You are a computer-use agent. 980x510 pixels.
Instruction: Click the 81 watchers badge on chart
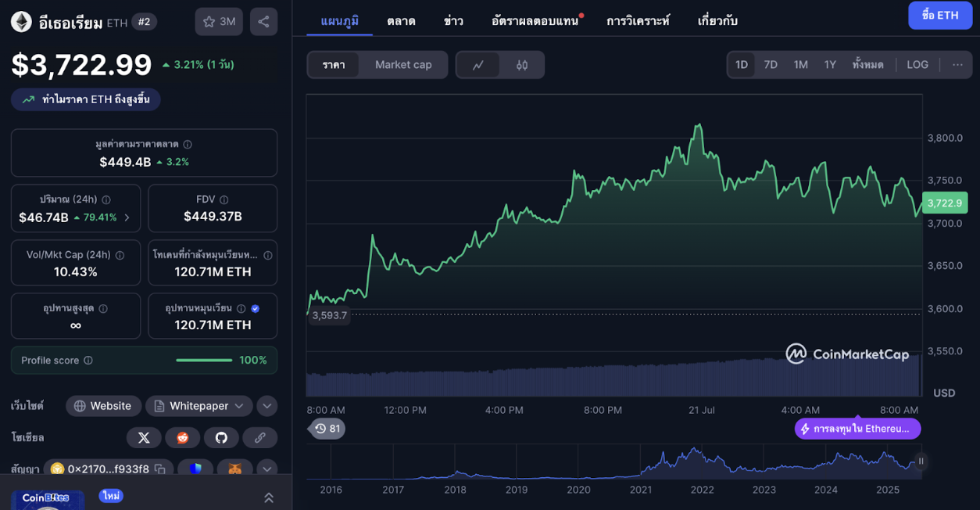[x=327, y=429]
